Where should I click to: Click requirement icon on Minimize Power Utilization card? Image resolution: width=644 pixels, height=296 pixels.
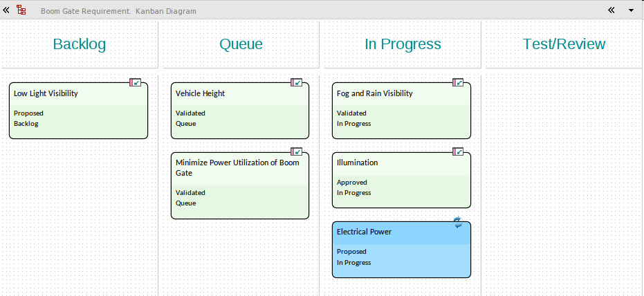point(297,151)
